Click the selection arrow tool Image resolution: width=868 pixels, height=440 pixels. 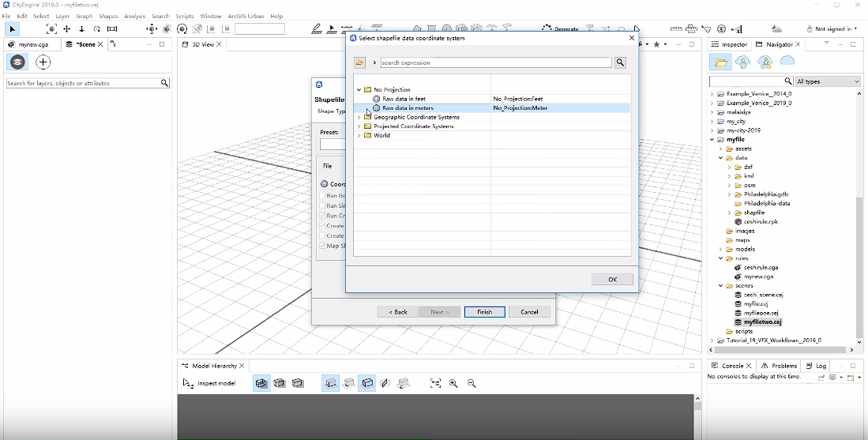click(13, 29)
